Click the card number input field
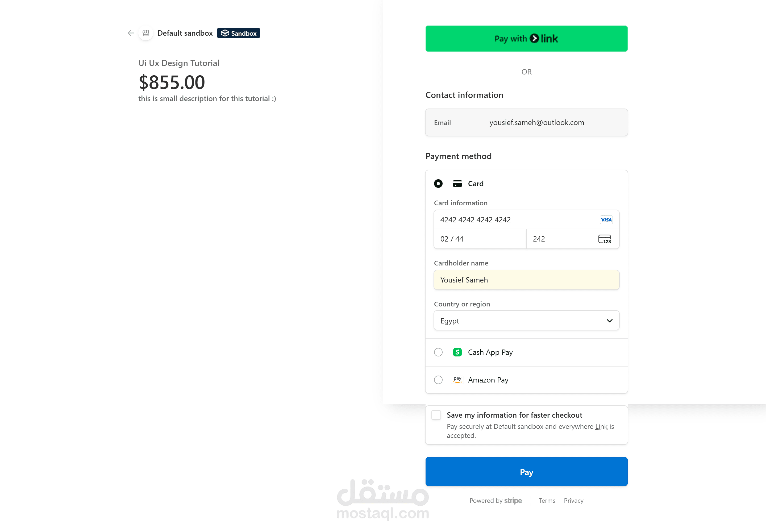Image resolution: width=766 pixels, height=532 pixels. (x=513, y=220)
